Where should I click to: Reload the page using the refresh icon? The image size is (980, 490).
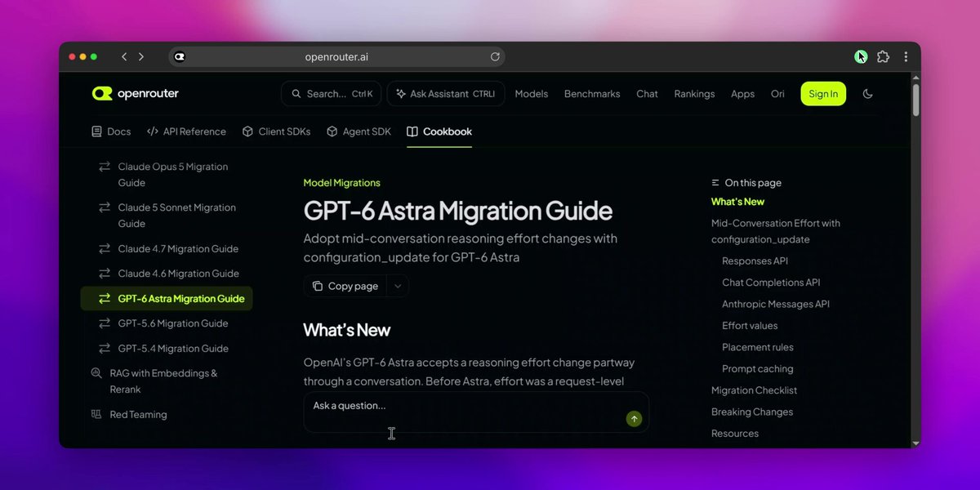tap(495, 57)
